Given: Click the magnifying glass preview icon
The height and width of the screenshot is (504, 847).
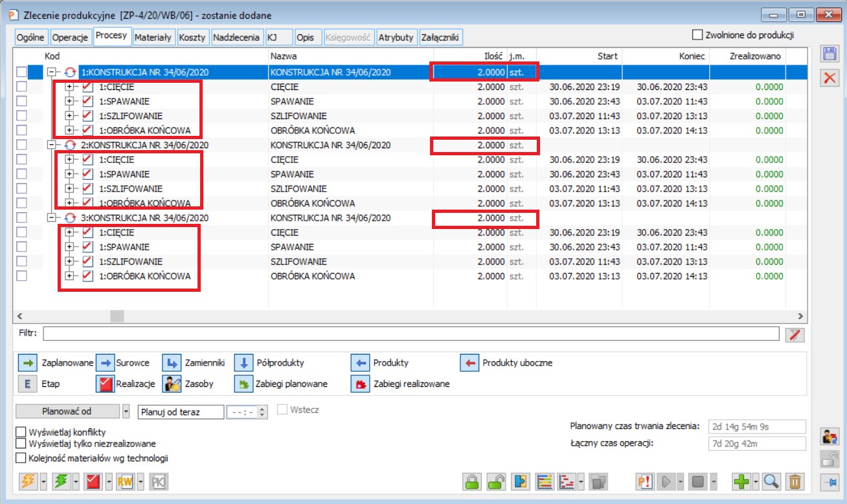Looking at the screenshot, I should pos(771,481).
